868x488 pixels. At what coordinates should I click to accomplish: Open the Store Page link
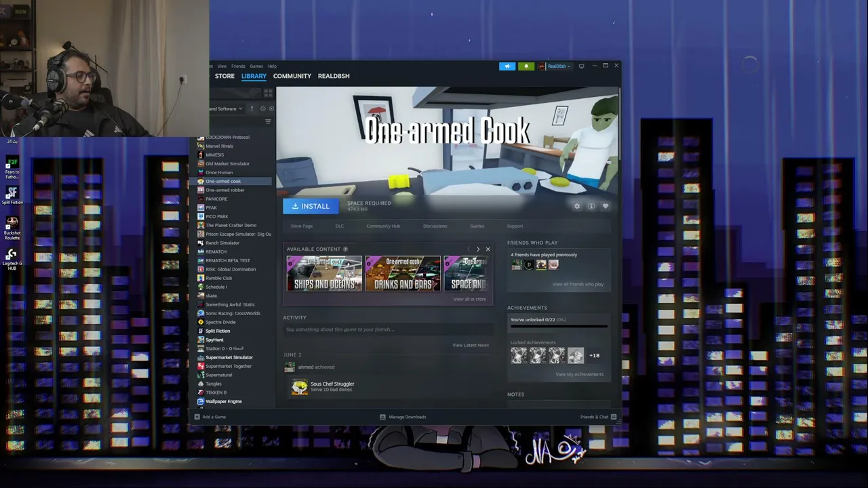(x=302, y=226)
